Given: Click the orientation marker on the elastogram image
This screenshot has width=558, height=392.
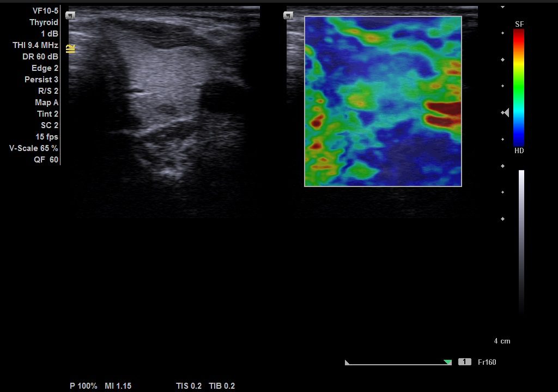Looking at the screenshot, I should click(288, 15).
